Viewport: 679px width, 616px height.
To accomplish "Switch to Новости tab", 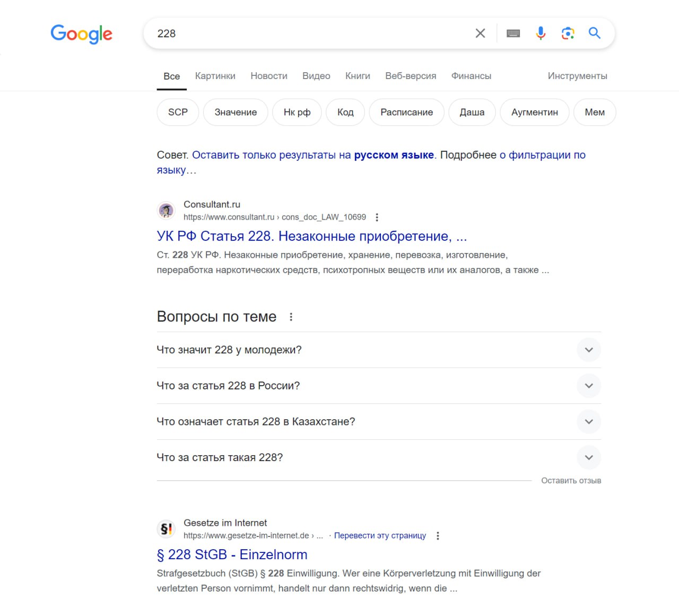I will click(269, 76).
